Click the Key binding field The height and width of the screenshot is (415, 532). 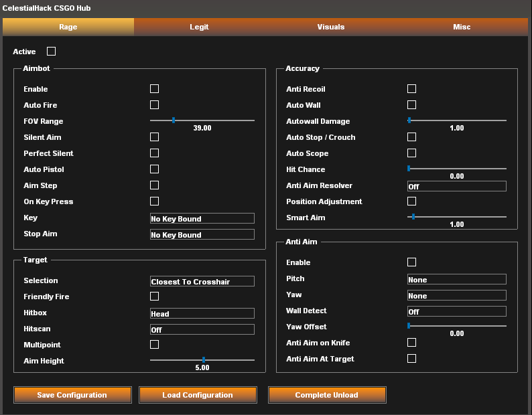pos(202,218)
